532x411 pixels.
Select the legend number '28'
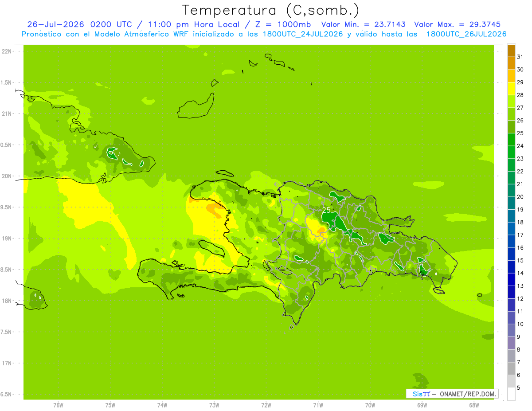[x=520, y=95]
